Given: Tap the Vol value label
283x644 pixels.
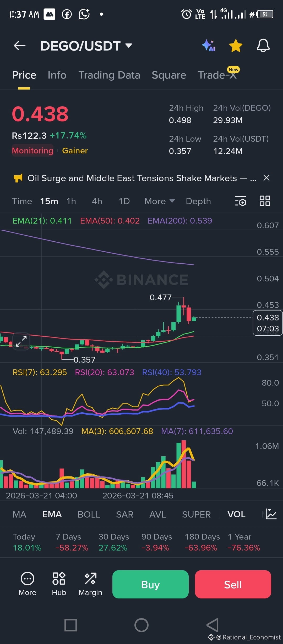Looking at the screenshot, I should pos(43,431).
